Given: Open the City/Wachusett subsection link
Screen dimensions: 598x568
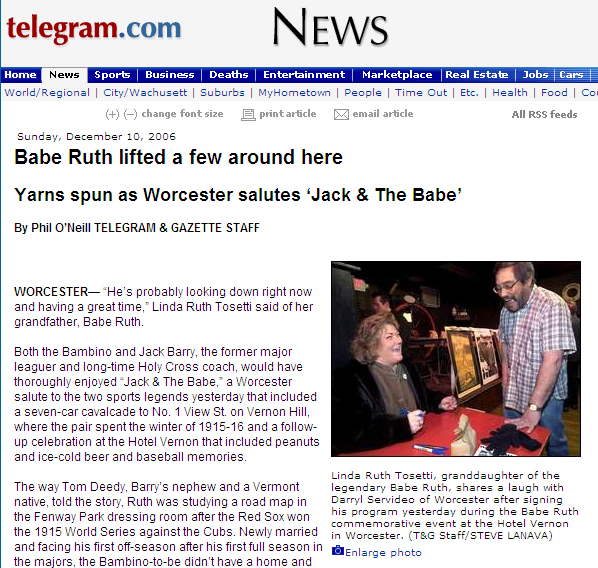Looking at the screenshot, I should click(x=145, y=93).
